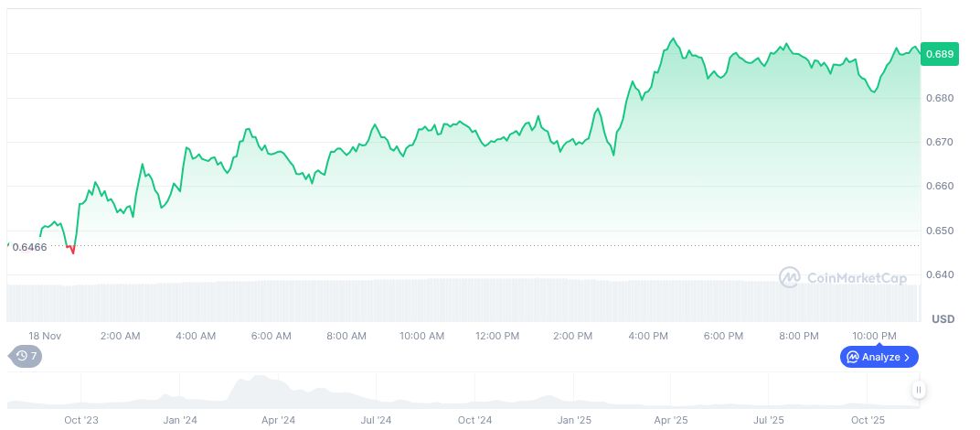Viewport: 980px width, 430px height.
Task: Click the green 0.689 current price tag
Action: (x=939, y=54)
